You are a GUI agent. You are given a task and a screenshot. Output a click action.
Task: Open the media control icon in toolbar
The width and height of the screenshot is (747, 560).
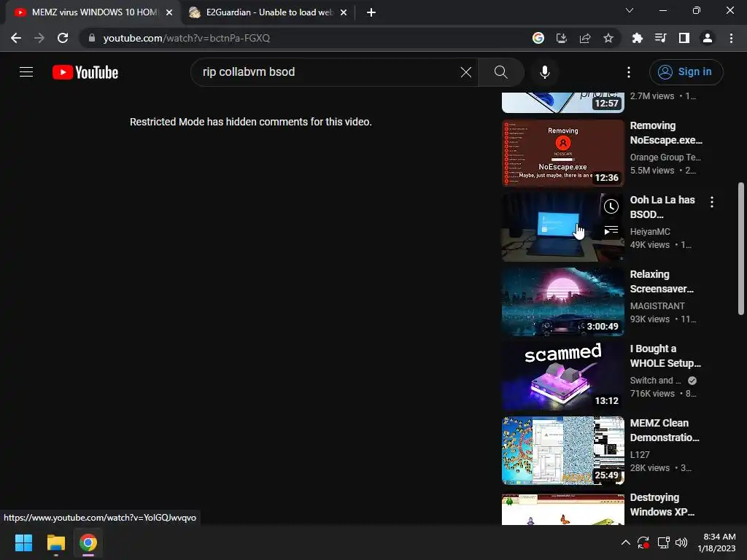tap(660, 38)
